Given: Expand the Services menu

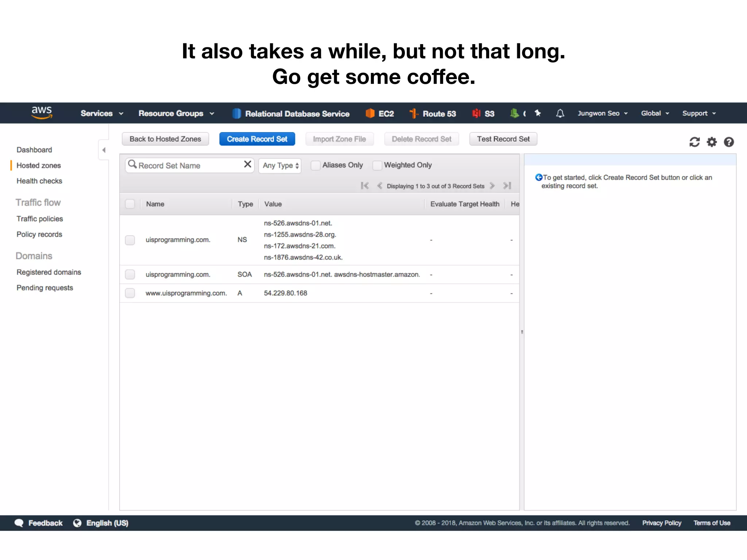Looking at the screenshot, I should pyautogui.click(x=101, y=113).
